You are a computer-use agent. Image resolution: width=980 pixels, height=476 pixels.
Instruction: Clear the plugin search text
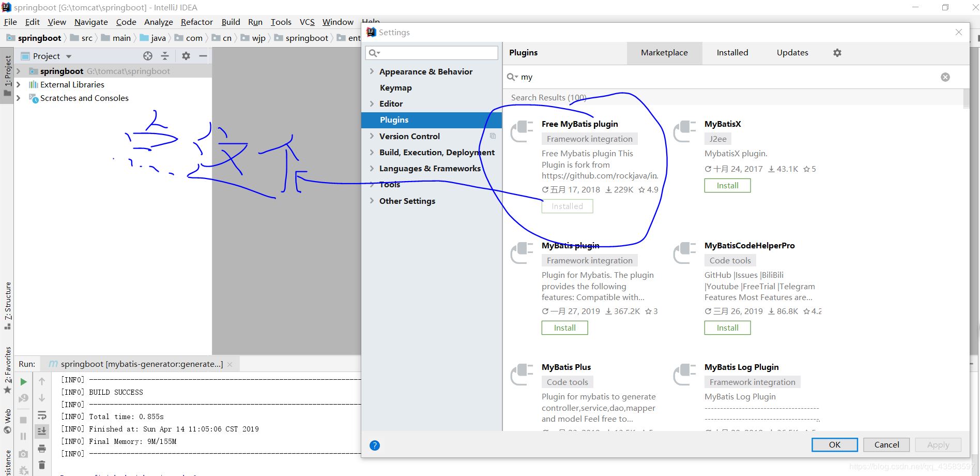pos(945,77)
